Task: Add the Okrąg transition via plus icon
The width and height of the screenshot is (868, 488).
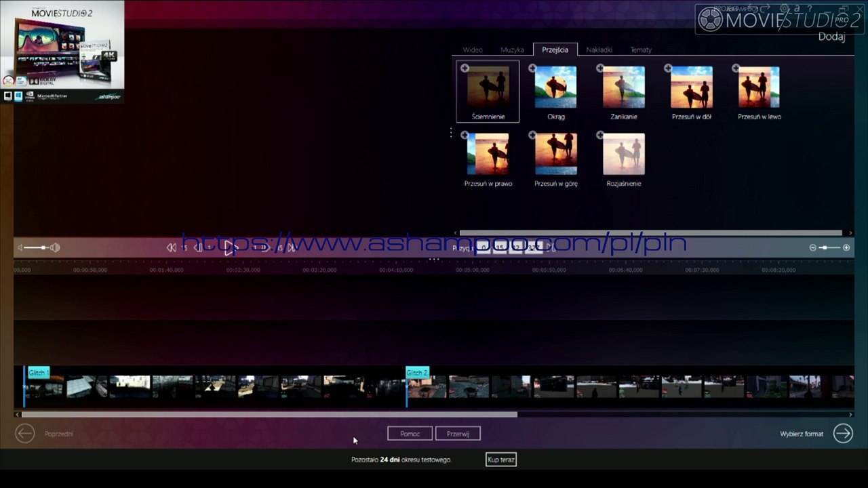Action: (532, 68)
